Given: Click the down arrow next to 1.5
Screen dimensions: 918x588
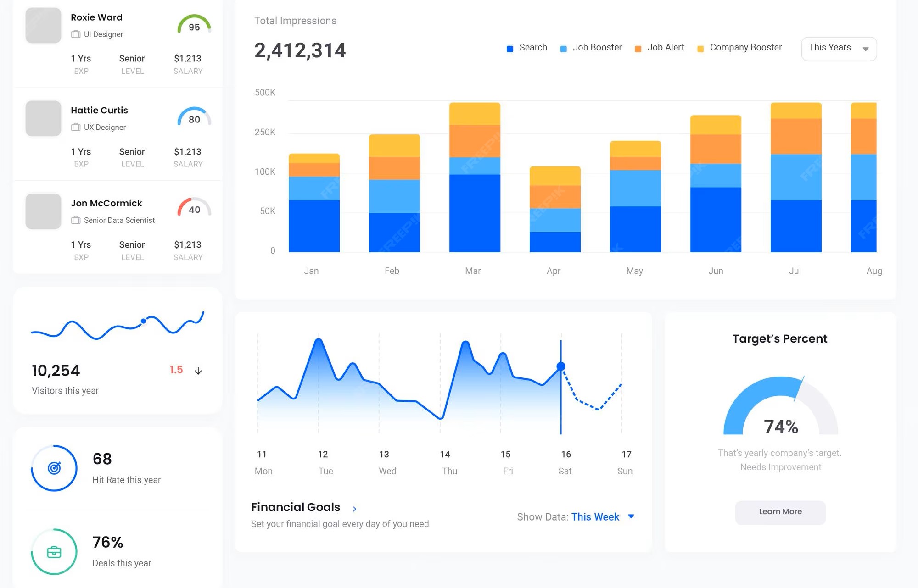Looking at the screenshot, I should tap(198, 371).
